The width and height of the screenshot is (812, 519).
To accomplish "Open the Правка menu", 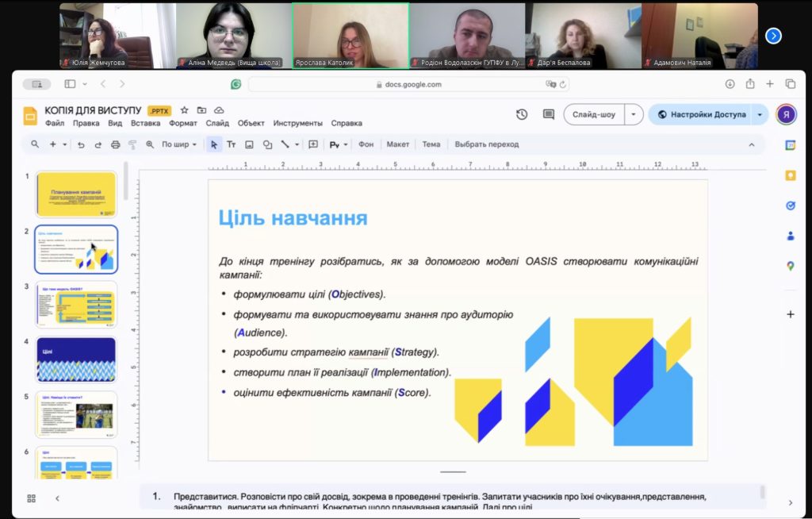I will 86,123.
